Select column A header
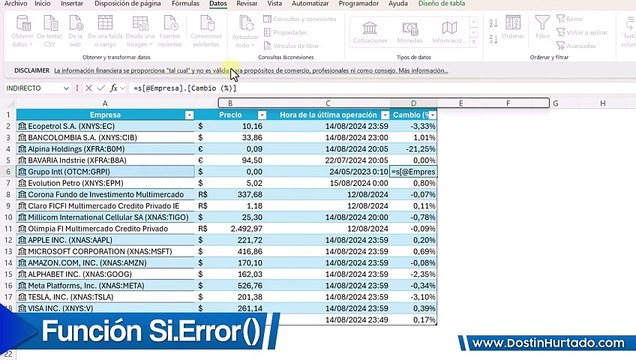The image size is (636, 360). coord(105,103)
